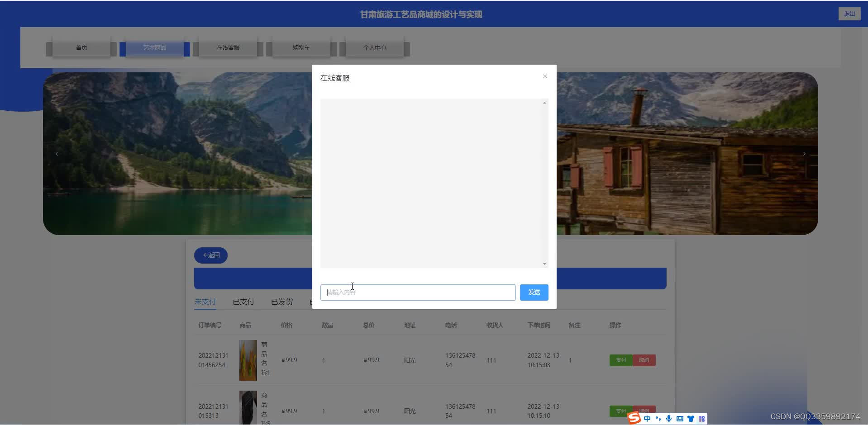This screenshot has width=868, height=425.
Task: Click the 下单时间 column header
Action: point(539,325)
